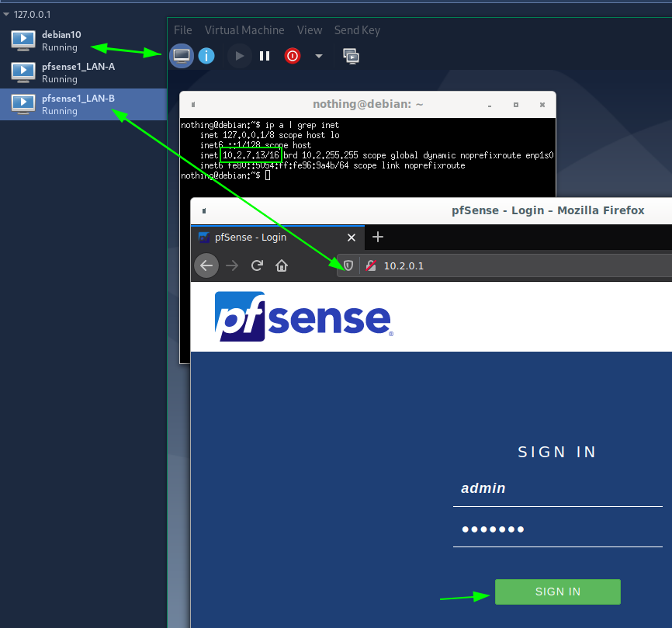Screen dimensions: 672x628
Task: Select debian10 VM in the list
Action: pyautogui.click(x=83, y=40)
